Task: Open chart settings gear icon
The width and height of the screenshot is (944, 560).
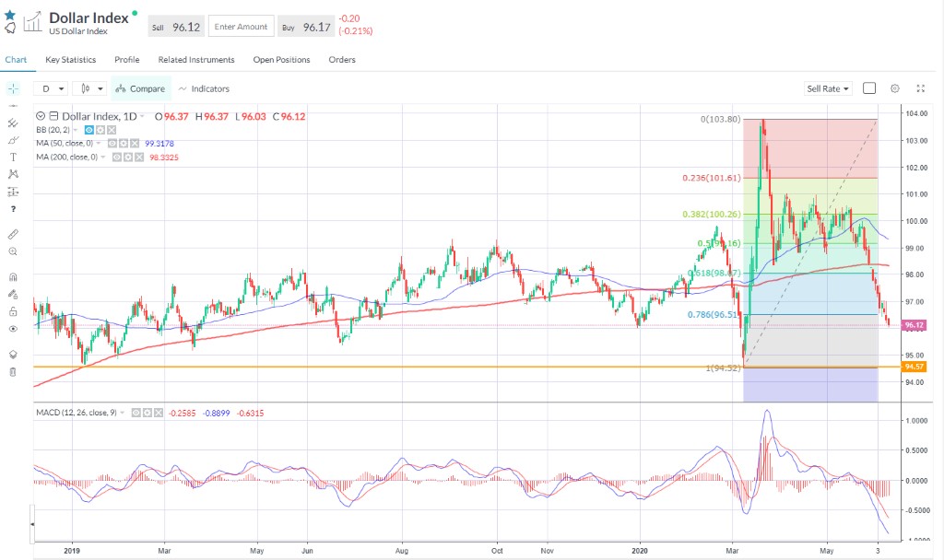Action: (x=894, y=88)
